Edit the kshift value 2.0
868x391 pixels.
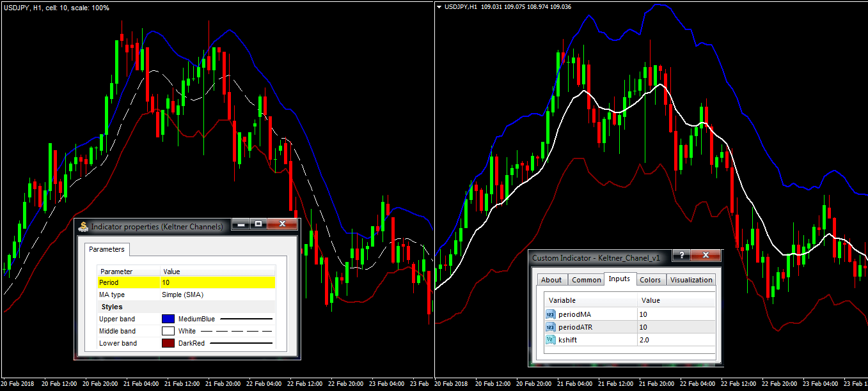[x=675, y=340]
